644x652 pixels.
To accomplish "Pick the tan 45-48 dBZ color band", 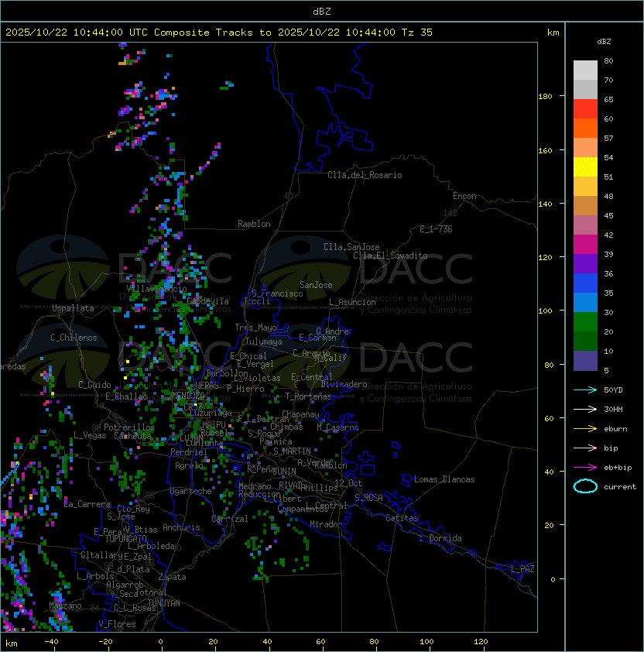I will 585,206.
